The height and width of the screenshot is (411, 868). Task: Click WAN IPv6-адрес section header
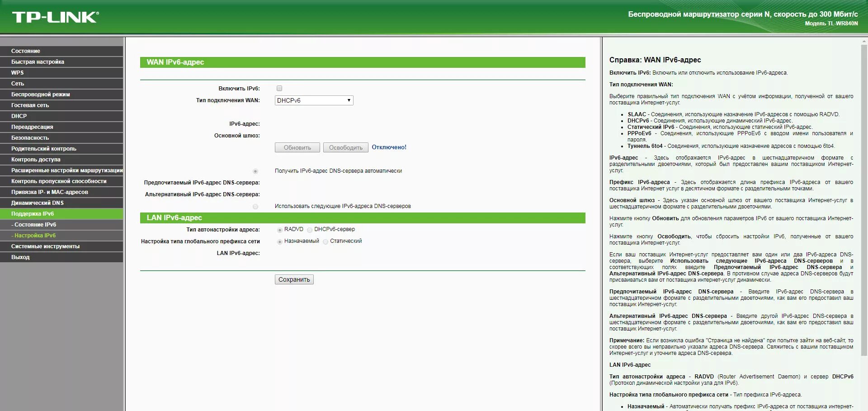363,62
